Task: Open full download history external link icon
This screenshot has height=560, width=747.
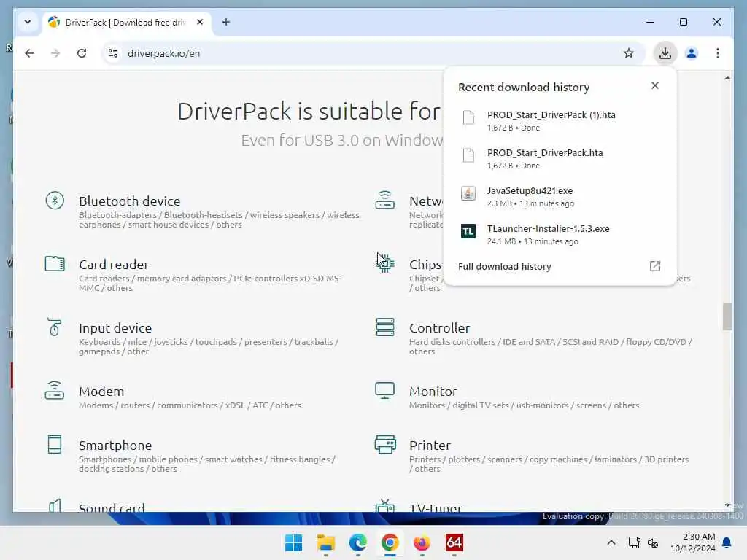Action: coord(655,266)
